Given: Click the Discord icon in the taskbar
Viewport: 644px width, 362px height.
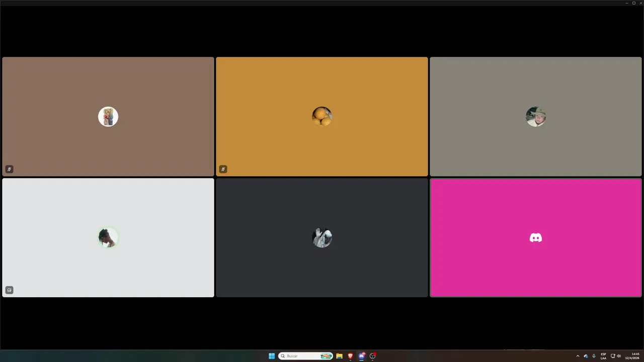Looking at the screenshot, I should point(361,356).
